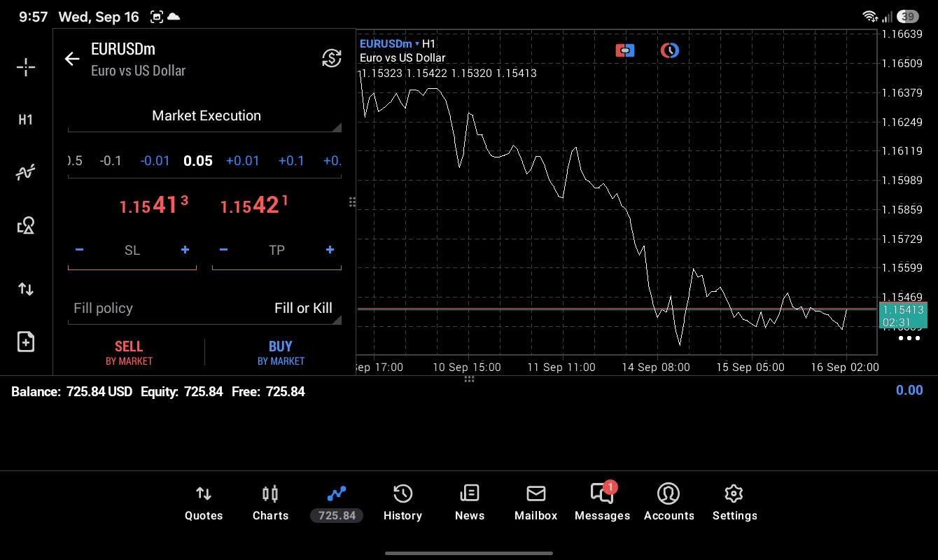The image size is (938, 560).
Task: Increase the SL value with plus
Action: click(185, 250)
